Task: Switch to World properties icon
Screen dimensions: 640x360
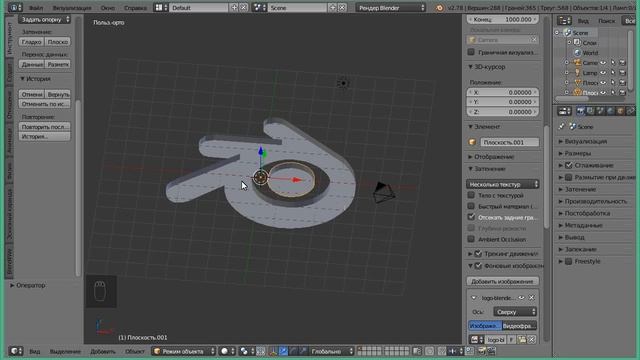Action: click(x=611, y=111)
